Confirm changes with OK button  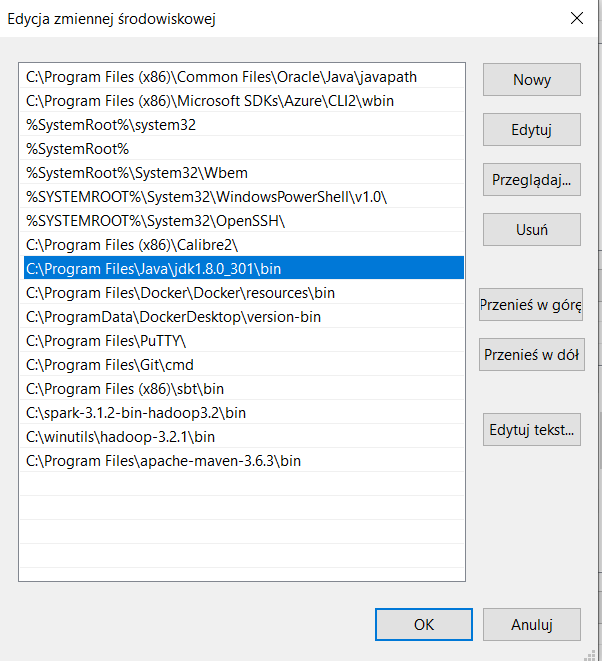423,624
